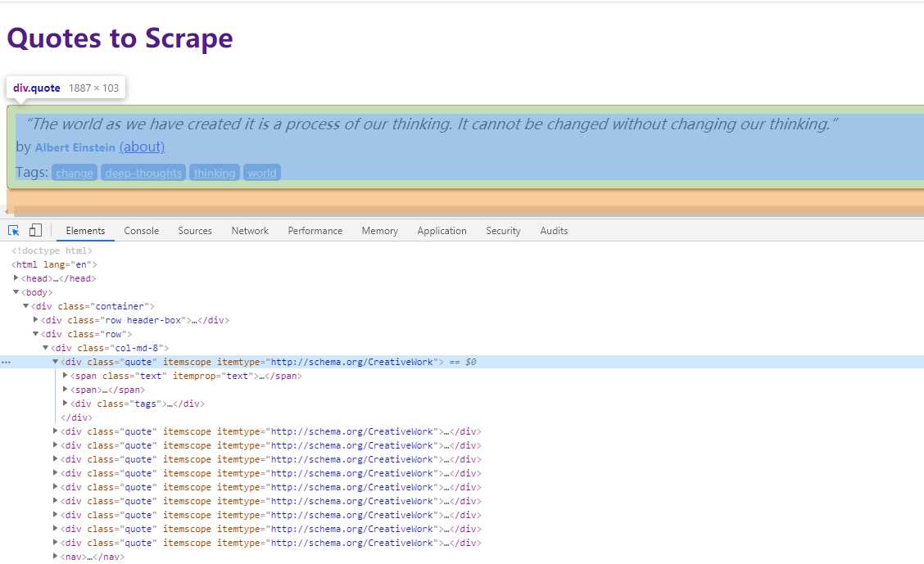This screenshot has height=564, width=924.
Task: Go to the Application tab
Action: pyautogui.click(x=442, y=231)
